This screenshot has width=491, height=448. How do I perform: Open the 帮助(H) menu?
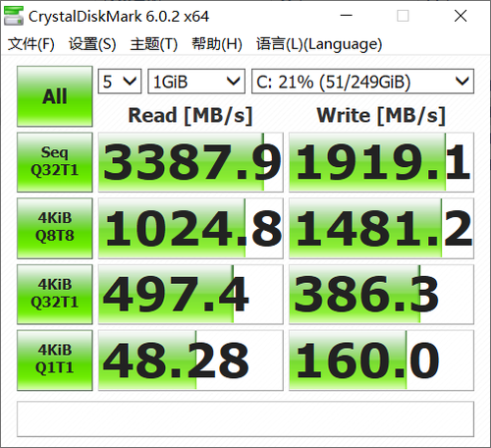(x=217, y=44)
